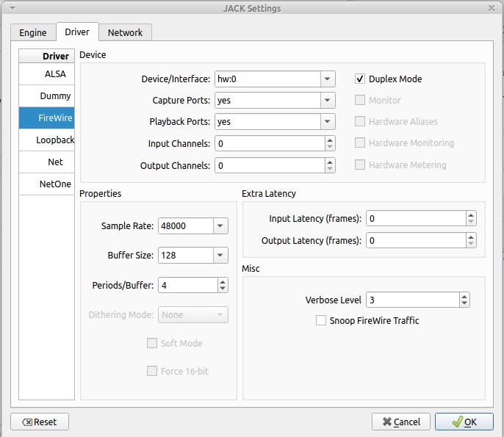The height and width of the screenshot is (437, 504).
Task: Open the Playback Ports dropdown arrow
Action: [328, 122]
